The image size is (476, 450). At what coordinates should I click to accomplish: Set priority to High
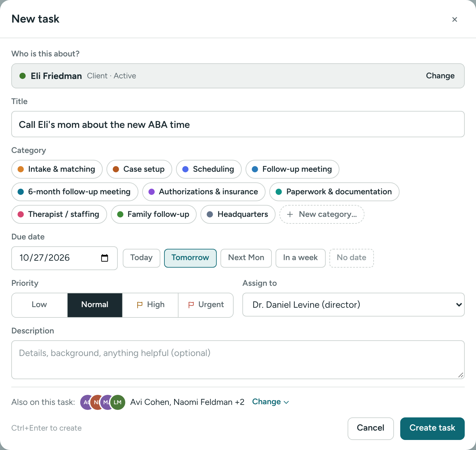[x=150, y=305]
